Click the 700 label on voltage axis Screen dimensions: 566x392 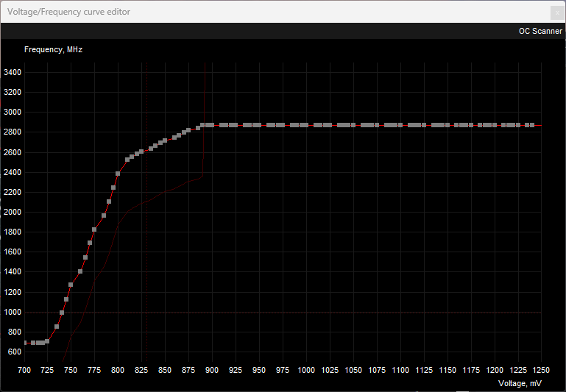(24, 370)
